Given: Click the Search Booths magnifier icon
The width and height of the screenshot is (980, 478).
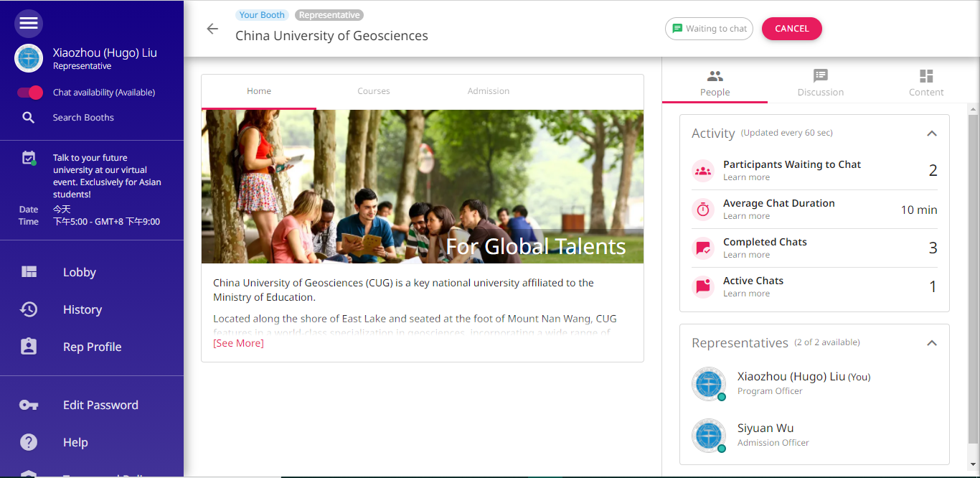Looking at the screenshot, I should tap(29, 118).
